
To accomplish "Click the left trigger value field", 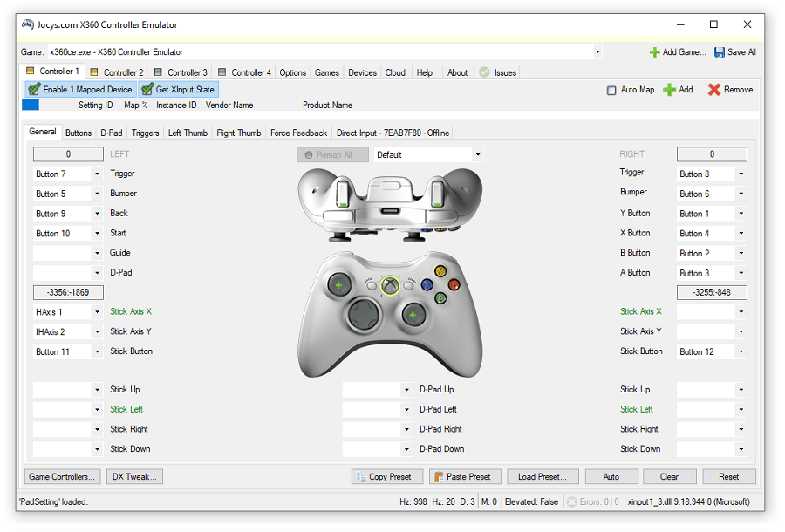I will (x=68, y=154).
